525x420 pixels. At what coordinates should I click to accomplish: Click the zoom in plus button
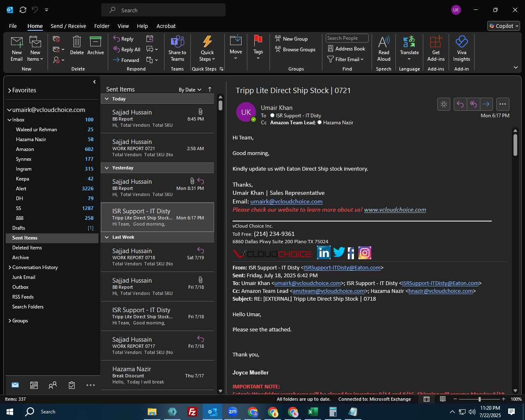(503, 399)
